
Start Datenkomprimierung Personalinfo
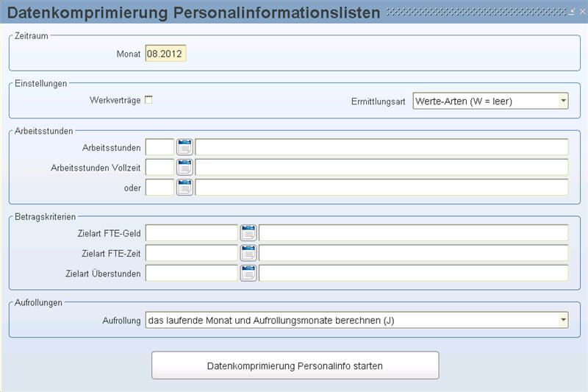(295, 365)
